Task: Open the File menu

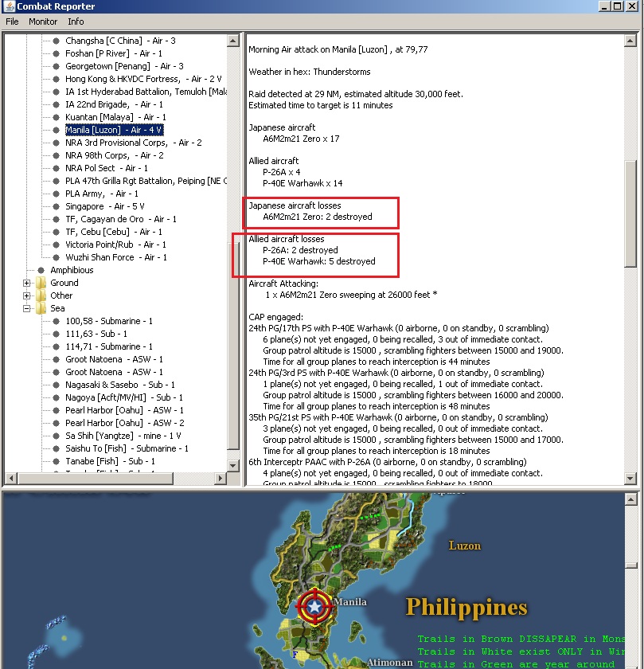Action: (x=12, y=22)
